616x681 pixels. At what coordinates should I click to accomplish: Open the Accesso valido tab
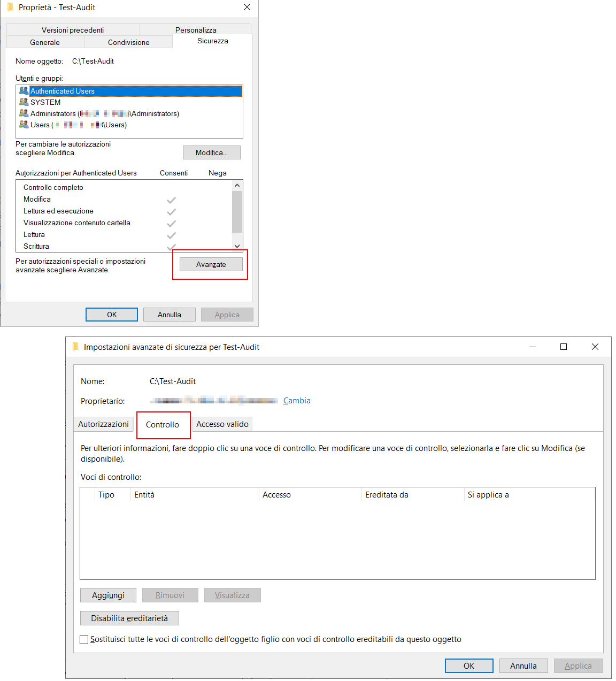click(x=222, y=424)
